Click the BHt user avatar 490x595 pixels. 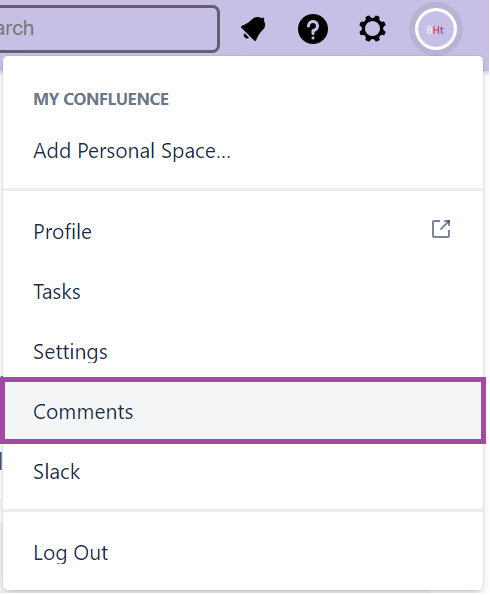click(x=435, y=30)
